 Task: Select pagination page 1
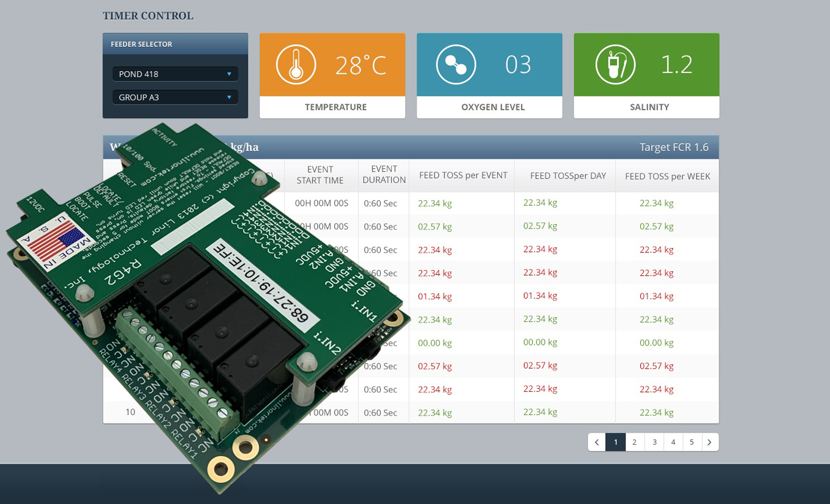616,442
